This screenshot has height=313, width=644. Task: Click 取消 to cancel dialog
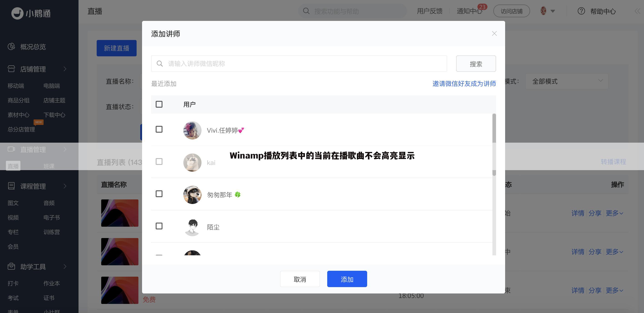point(300,279)
